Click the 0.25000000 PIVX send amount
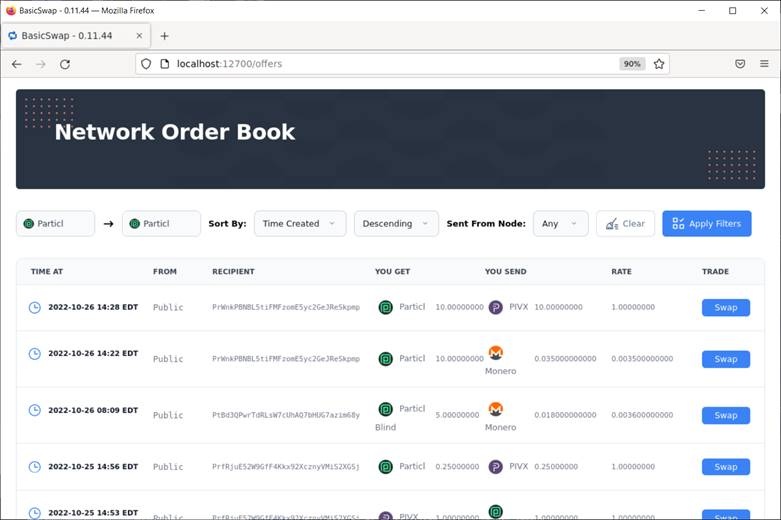This screenshot has height=520, width=781. [x=556, y=467]
